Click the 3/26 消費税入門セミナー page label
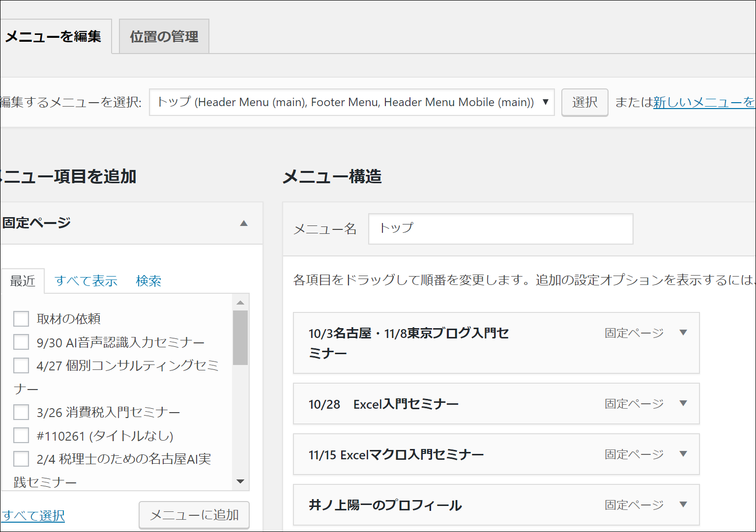Screen dimensions: 756x532 [x=109, y=412]
